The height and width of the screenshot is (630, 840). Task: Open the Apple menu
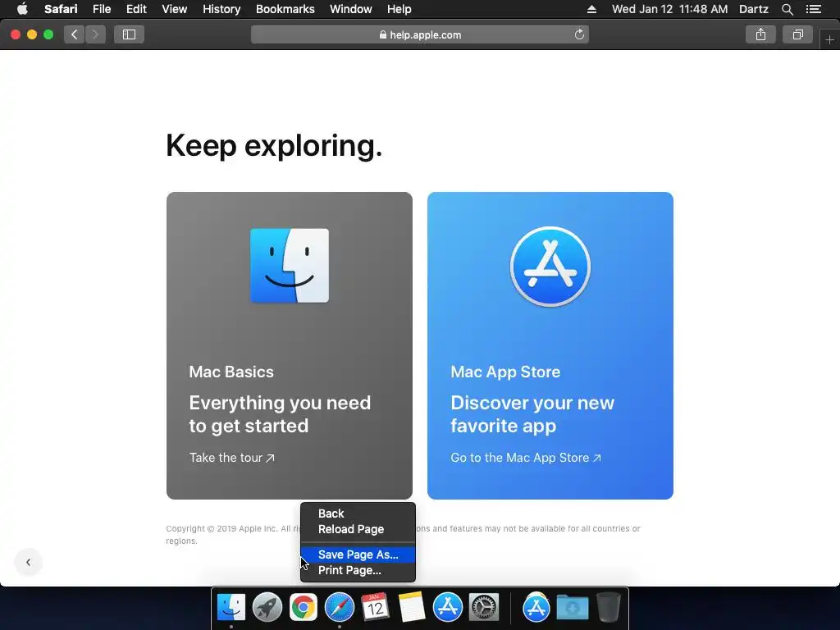pos(22,9)
